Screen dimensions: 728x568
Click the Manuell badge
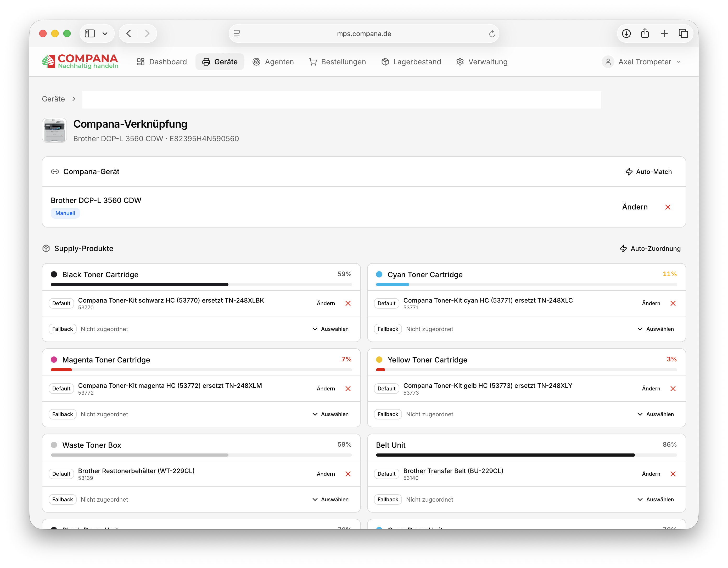point(65,213)
